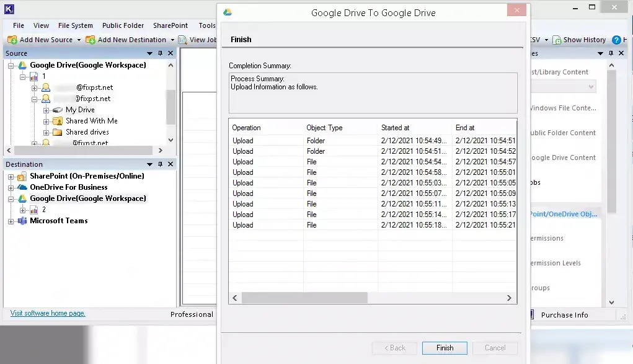Click the Shared drives folder icon

pyautogui.click(x=58, y=132)
